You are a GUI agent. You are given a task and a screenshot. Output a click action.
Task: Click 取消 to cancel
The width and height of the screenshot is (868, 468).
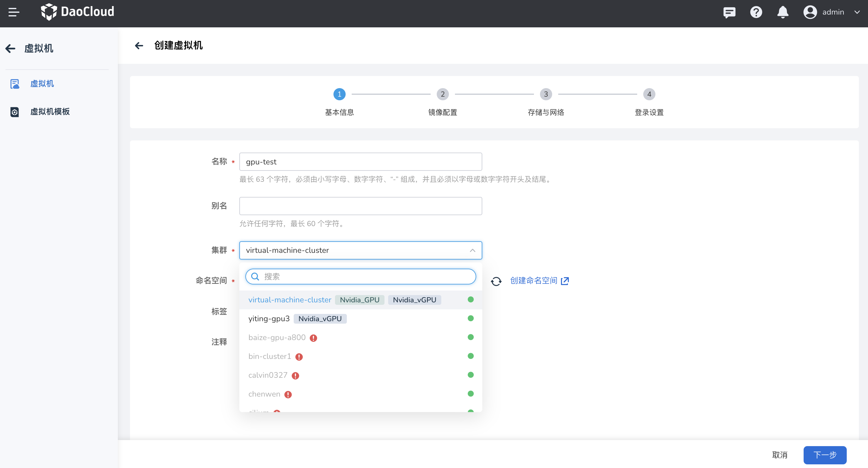click(780, 455)
